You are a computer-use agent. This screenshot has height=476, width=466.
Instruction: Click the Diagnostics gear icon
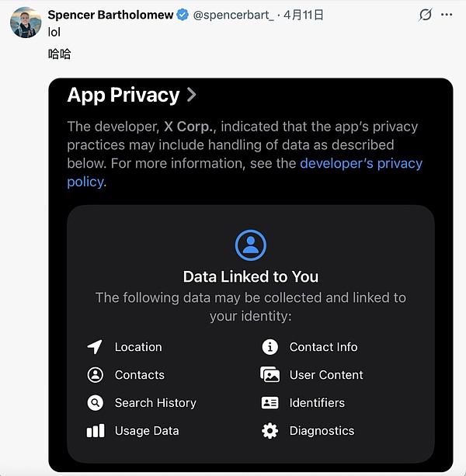(270, 431)
